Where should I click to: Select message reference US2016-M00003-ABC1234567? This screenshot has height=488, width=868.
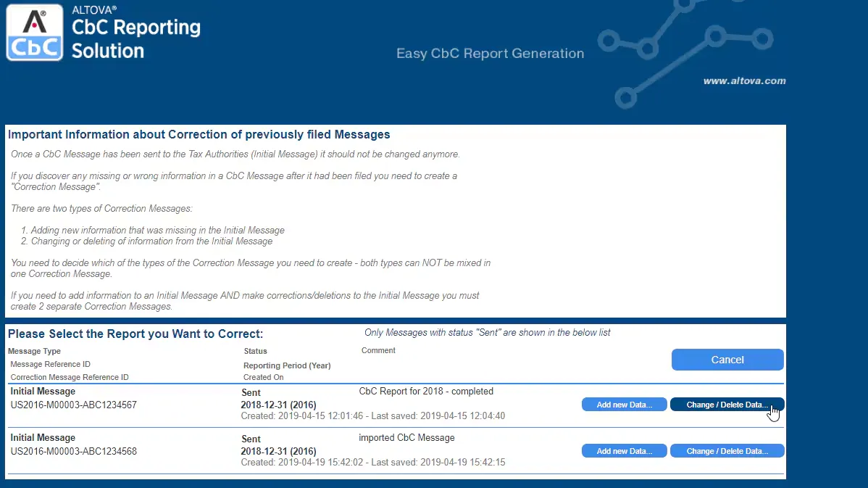[74, 405]
